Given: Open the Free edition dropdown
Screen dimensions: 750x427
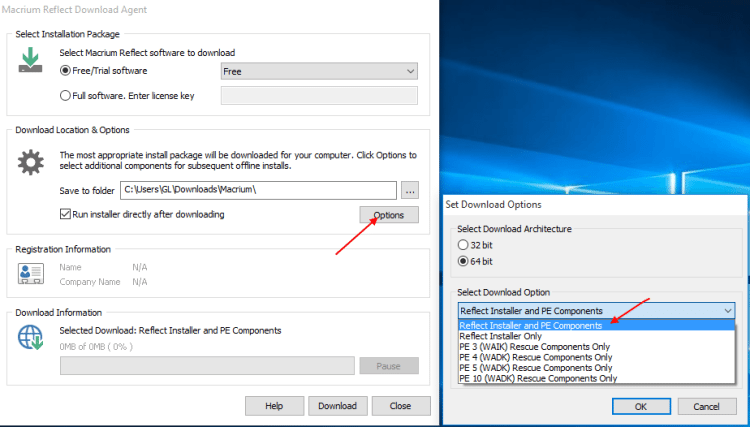Looking at the screenshot, I should [x=319, y=71].
